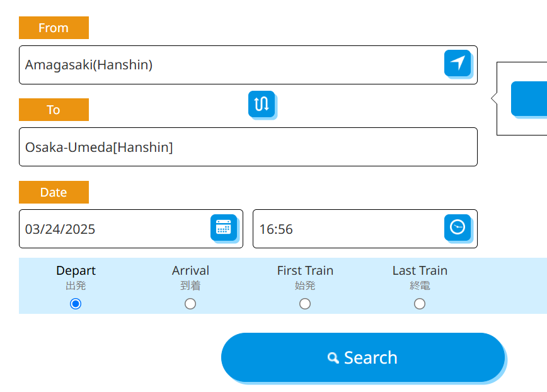The width and height of the screenshot is (547, 392).
Task: Click the orange Date label
Action: coord(54,192)
